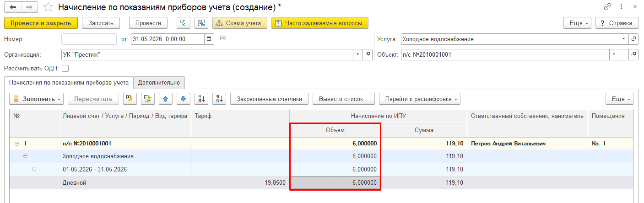Image resolution: width=644 pixels, height=203 pixels.
Task: Open Закрепленные счетчики
Action: coord(270,99)
